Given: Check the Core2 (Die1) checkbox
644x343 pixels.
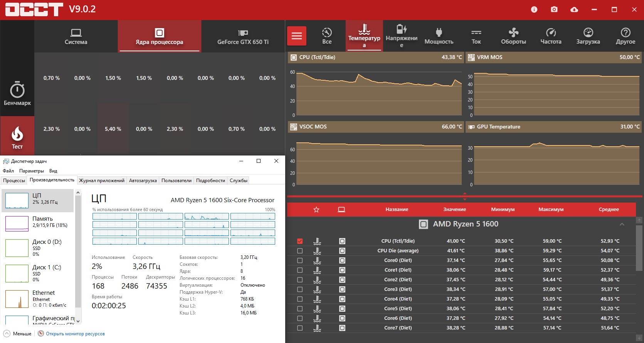Looking at the screenshot, I should [x=300, y=280].
